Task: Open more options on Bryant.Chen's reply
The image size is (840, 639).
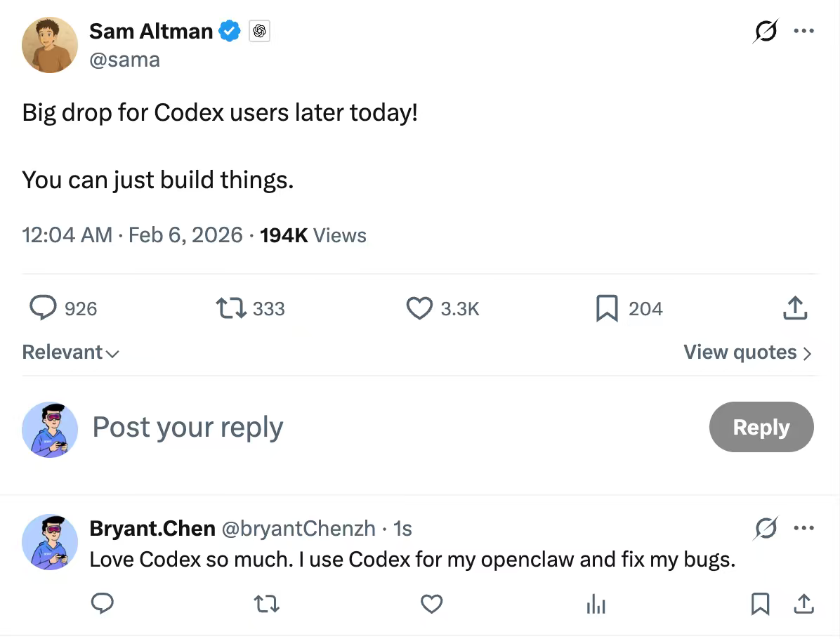Action: tap(803, 528)
